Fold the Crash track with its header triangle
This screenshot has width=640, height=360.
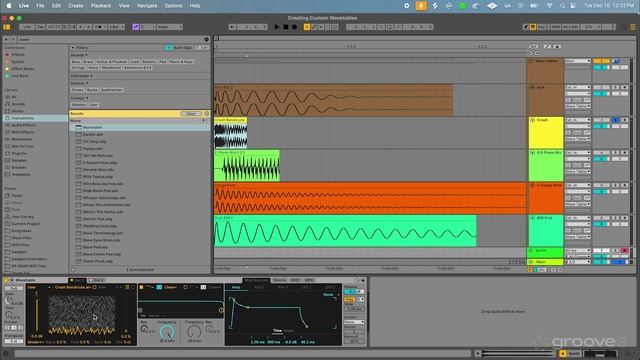(532, 120)
